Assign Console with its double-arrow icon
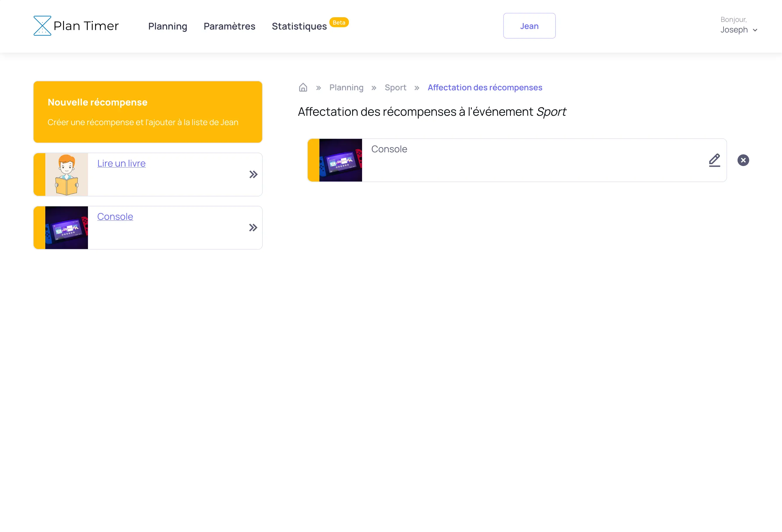782x532 pixels. 253,228
